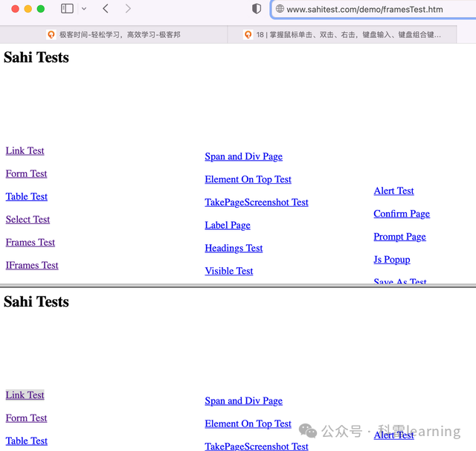Viewport: 476px width, 451px height.
Task: Click the first tab's orange favicon
Action: 51,35
